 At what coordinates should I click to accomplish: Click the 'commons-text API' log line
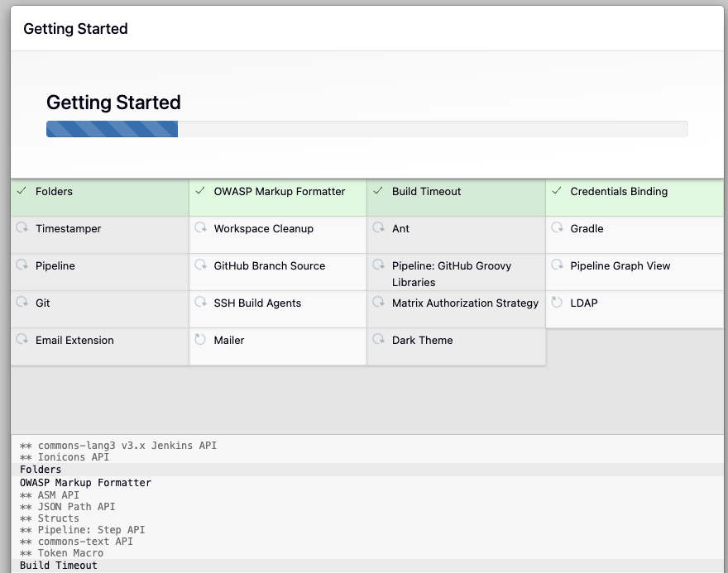click(x=76, y=542)
